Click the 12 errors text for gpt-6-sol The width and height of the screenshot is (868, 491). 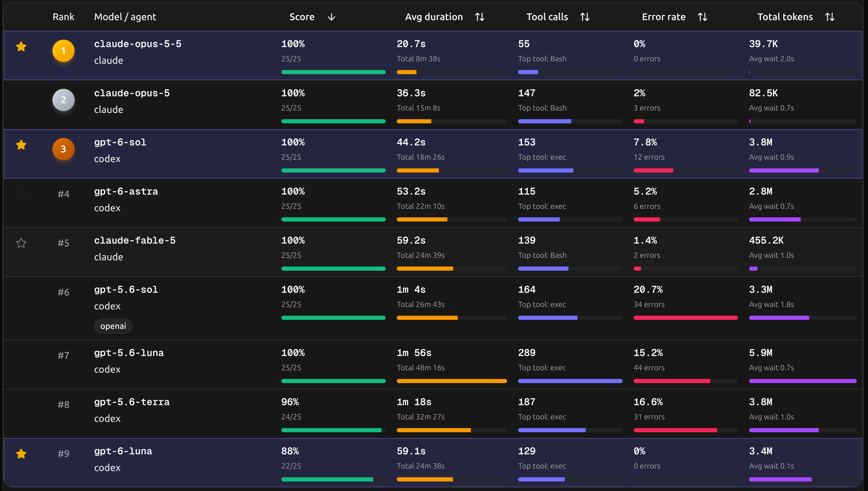point(649,157)
